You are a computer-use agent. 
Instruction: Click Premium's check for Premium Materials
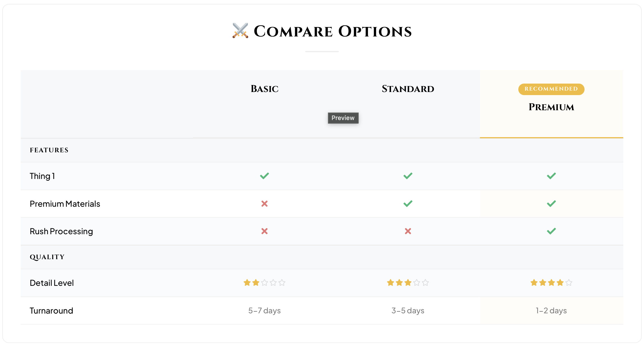(x=551, y=204)
